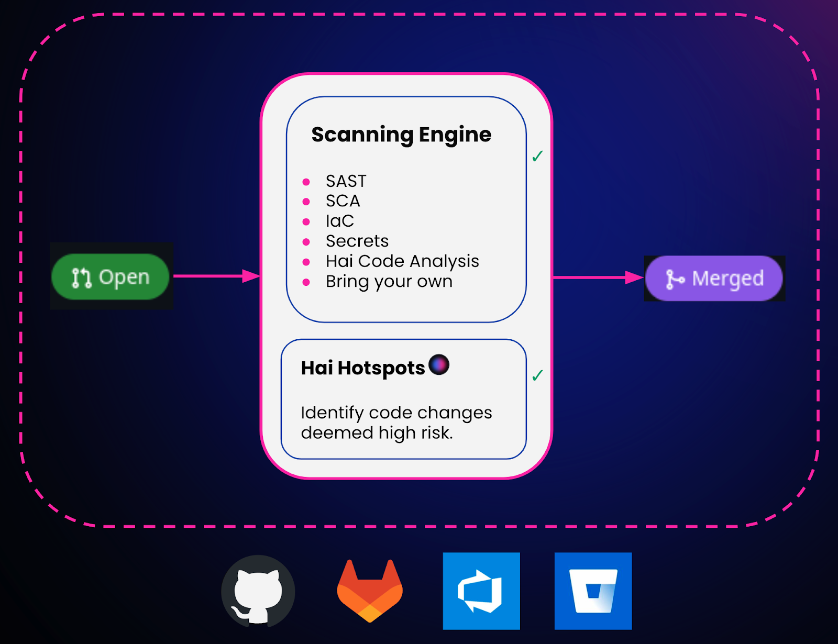Click the Hai orb icon beside Hotspots
The width and height of the screenshot is (838, 644).
pos(439,364)
